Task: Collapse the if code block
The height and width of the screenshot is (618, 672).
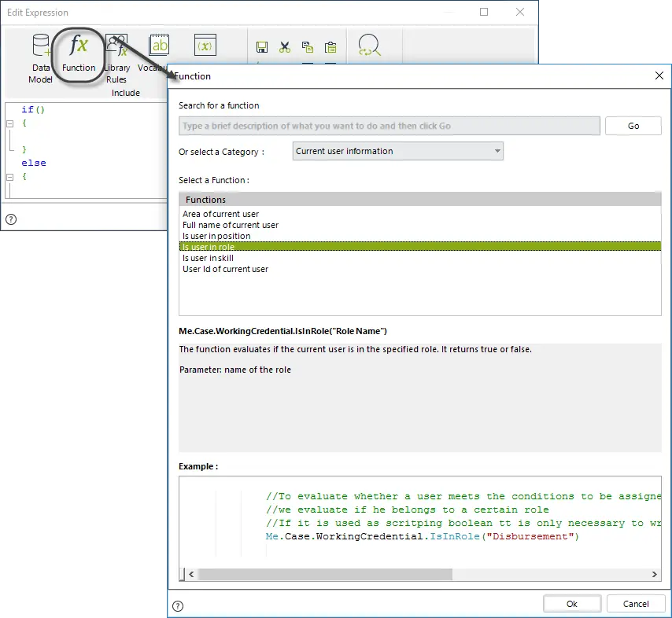Action: (x=10, y=123)
